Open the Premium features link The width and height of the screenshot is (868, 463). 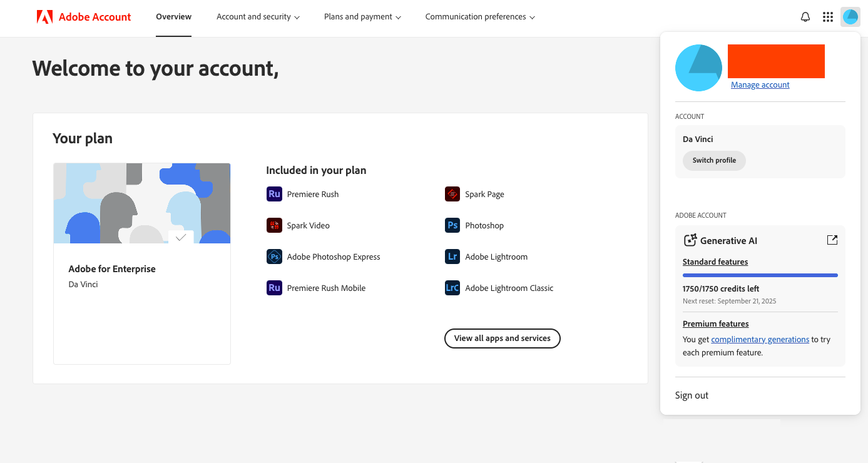(715, 323)
